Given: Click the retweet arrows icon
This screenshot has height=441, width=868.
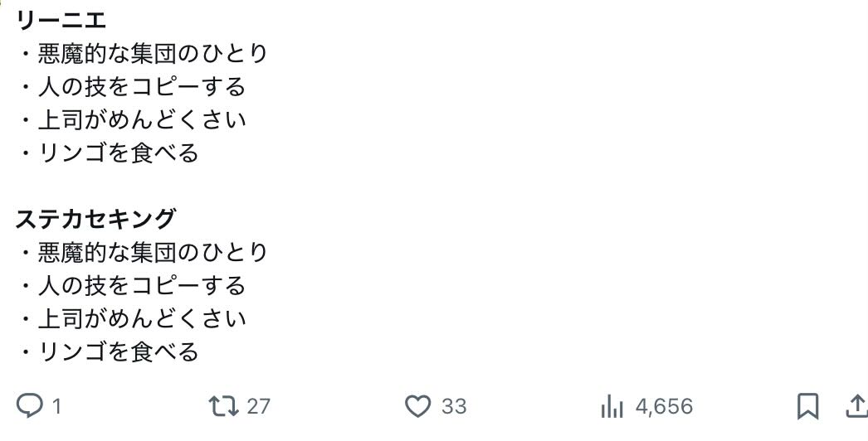Looking at the screenshot, I should [223, 406].
